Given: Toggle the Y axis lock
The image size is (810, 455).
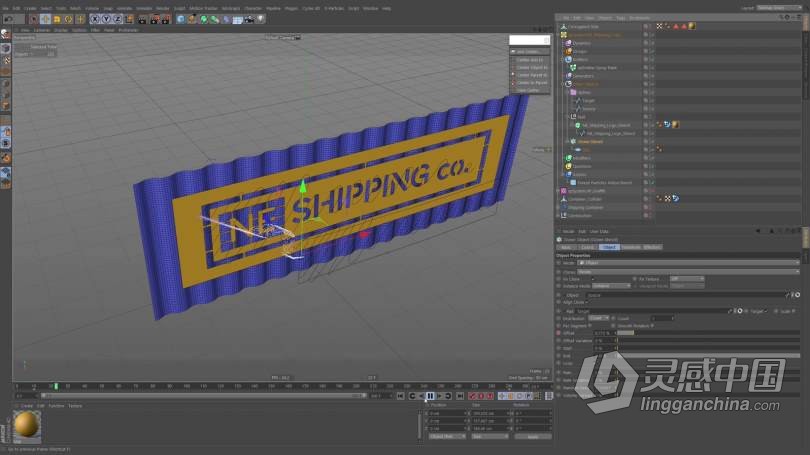Looking at the screenshot, I should click(106, 19).
